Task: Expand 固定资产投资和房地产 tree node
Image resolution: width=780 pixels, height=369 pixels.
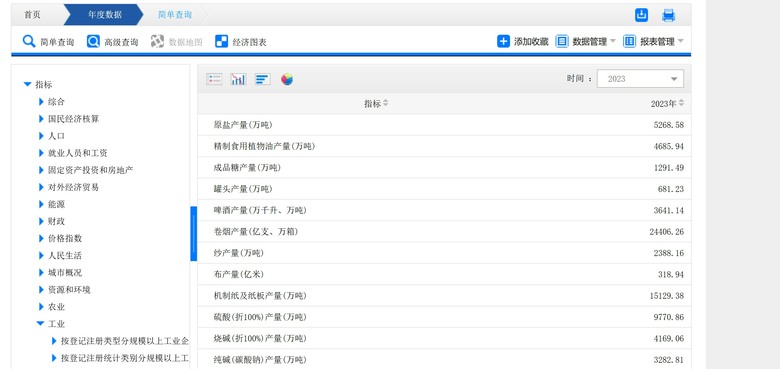Action: point(41,170)
